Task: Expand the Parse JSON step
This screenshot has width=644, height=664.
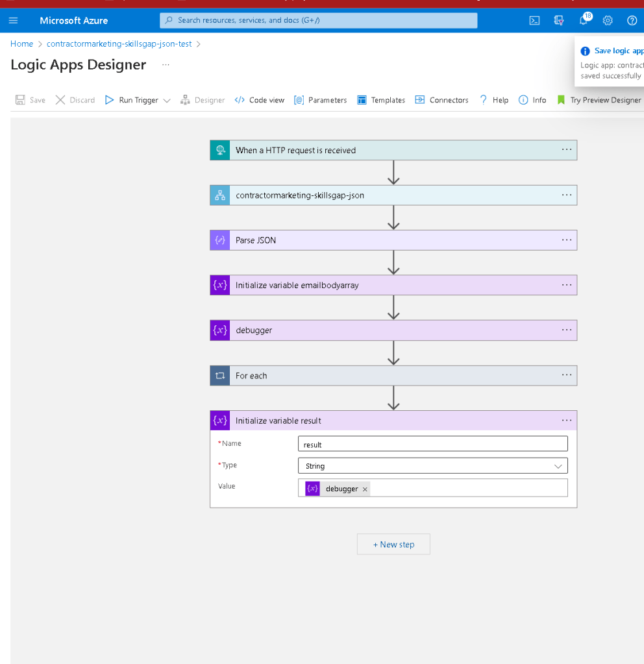Action: coord(393,240)
